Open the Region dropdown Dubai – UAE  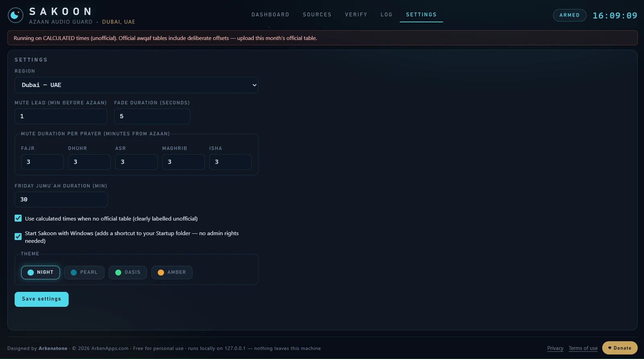click(136, 85)
